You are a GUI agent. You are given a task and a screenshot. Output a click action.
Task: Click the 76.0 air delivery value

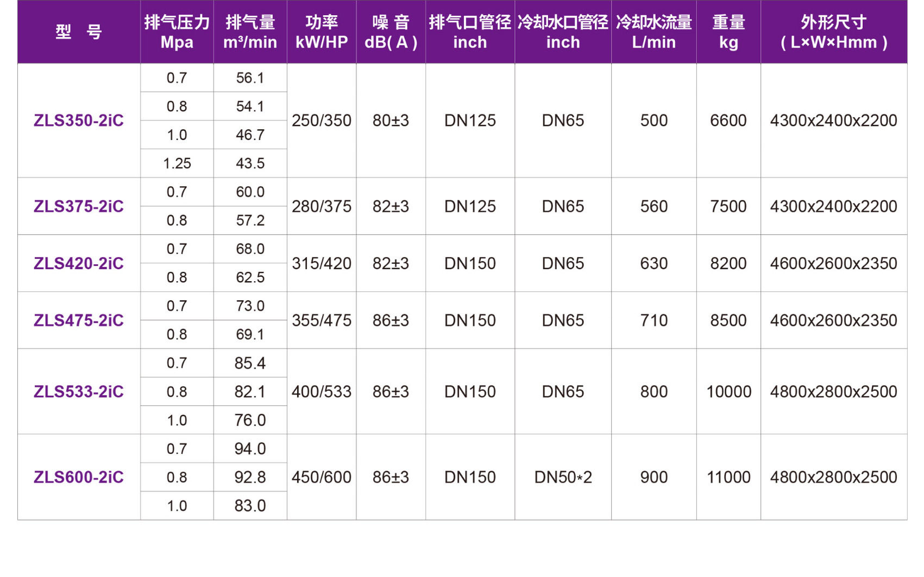[250, 420]
